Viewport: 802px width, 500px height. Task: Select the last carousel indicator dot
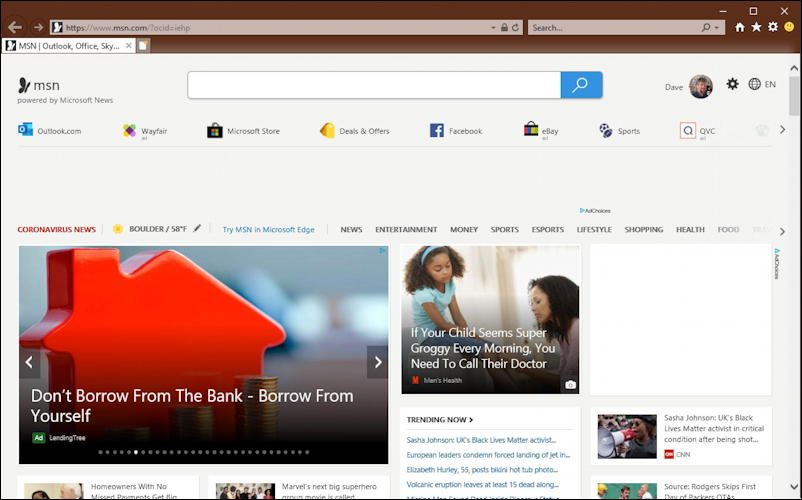pos(307,452)
